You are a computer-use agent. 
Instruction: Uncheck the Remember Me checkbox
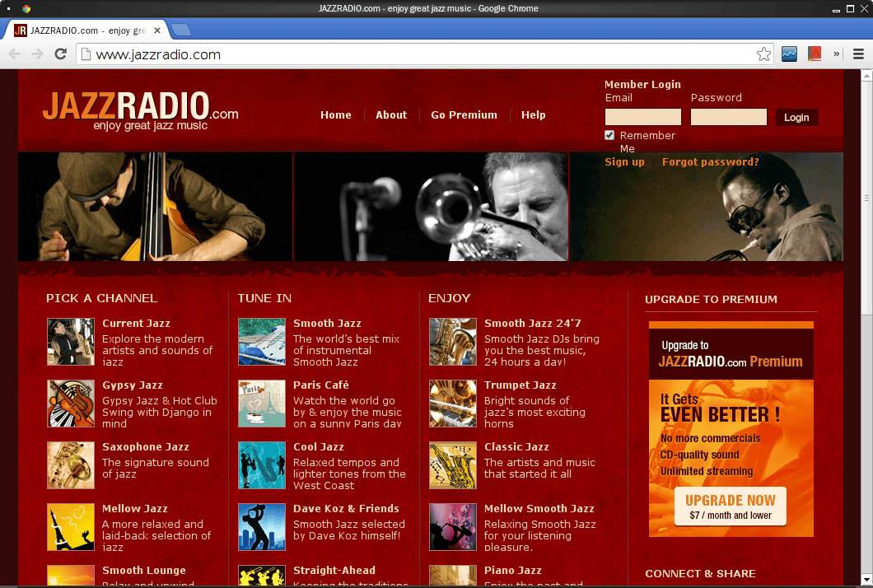609,135
